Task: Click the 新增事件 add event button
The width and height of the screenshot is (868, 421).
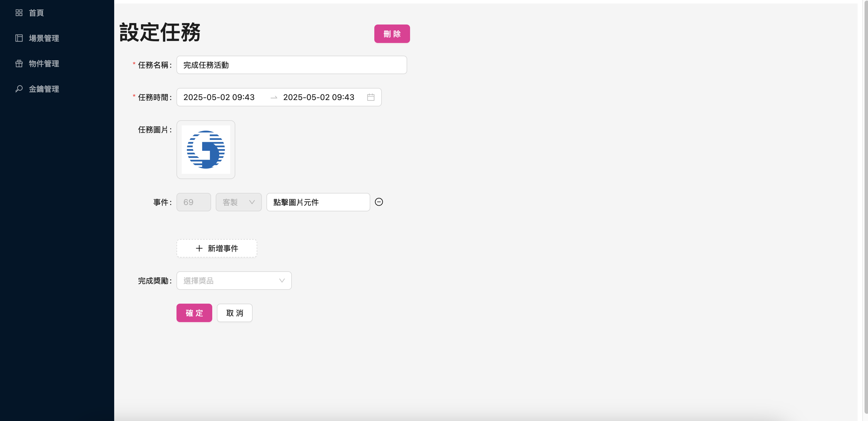Action: (x=217, y=249)
